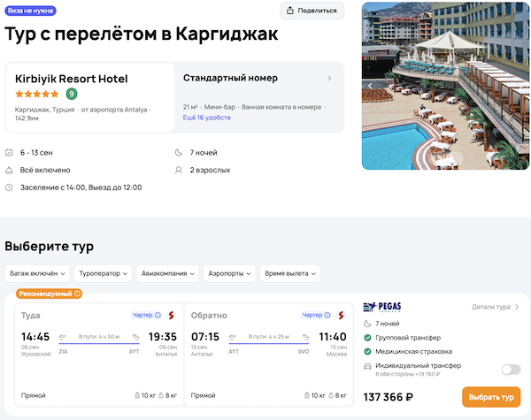This screenshot has height=420, width=531.
Task: Open the Время вылета filter dropdown
Action: point(290,273)
